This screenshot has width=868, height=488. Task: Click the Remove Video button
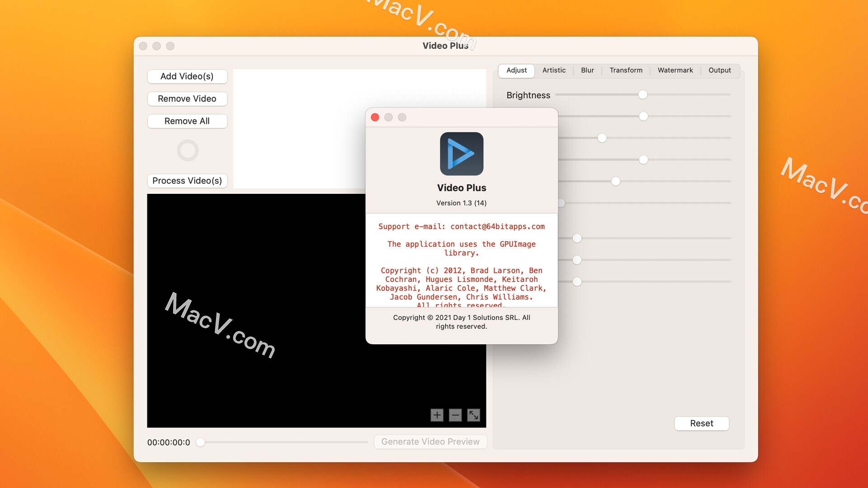187,99
